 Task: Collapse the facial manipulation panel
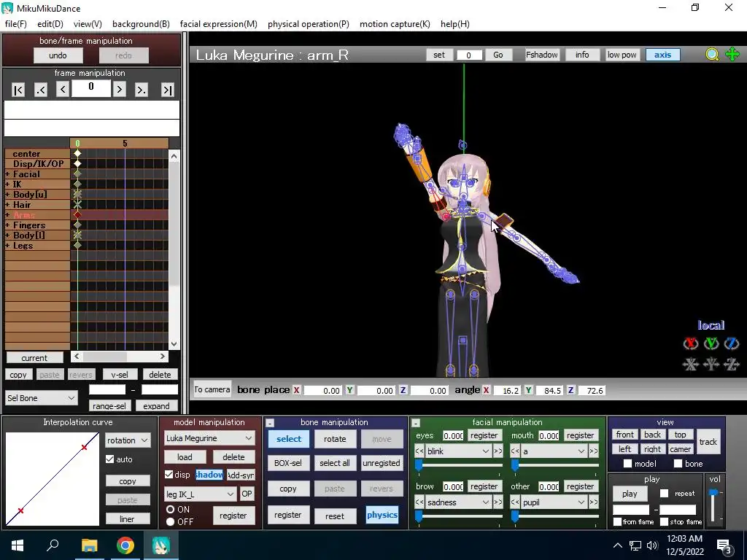(x=416, y=422)
